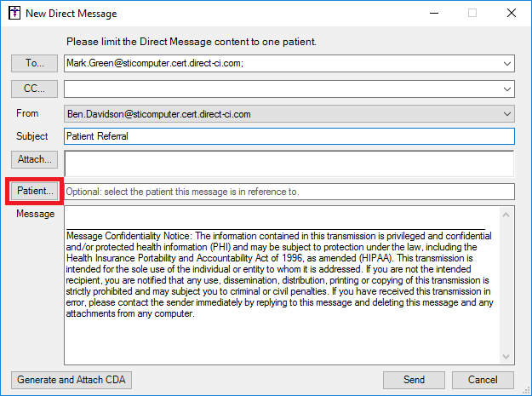Select a patient with the Patient... button
This screenshot has height=396, width=532.
tap(35, 191)
